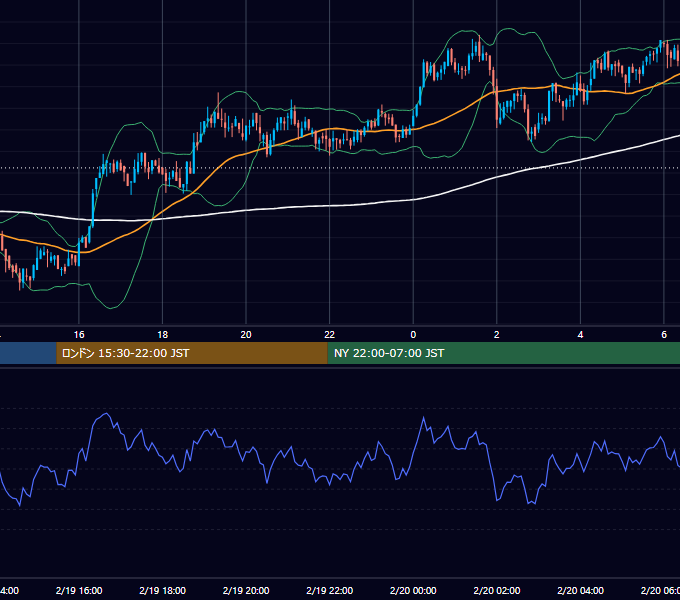The image size is (680, 600).
Task: Click the 2/20 02:00 label on the lower axis
Action: coord(497,590)
